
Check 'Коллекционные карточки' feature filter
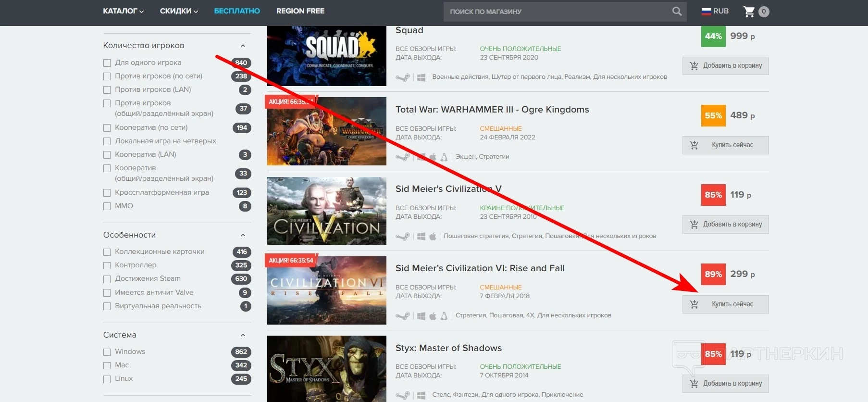(x=107, y=252)
